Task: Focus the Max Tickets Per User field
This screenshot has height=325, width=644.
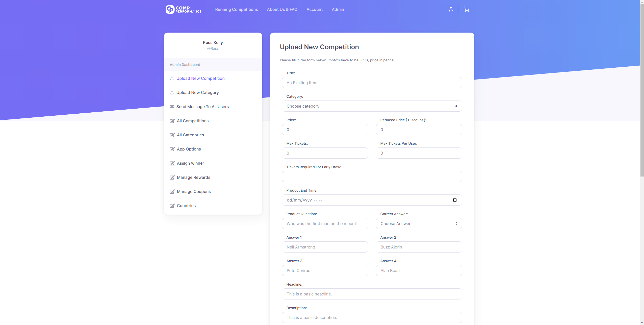Action: (x=419, y=153)
